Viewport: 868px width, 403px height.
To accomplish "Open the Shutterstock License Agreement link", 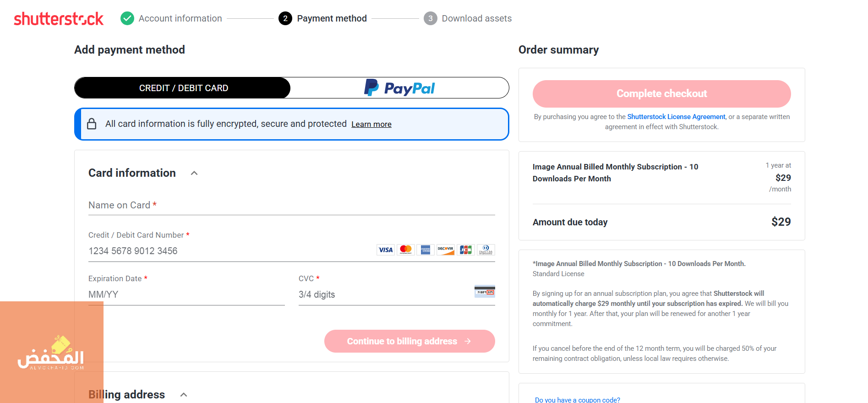I will tap(676, 117).
